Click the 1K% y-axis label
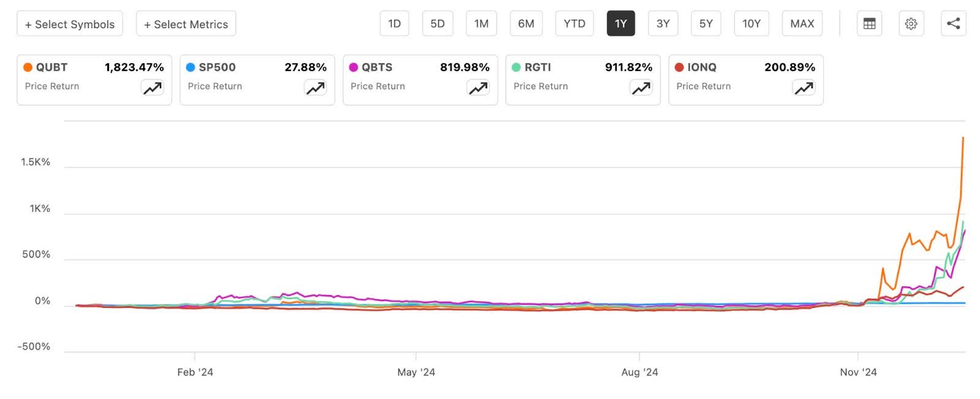Image resolution: width=980 pixels, height=399 pixels. click(40, 209)
